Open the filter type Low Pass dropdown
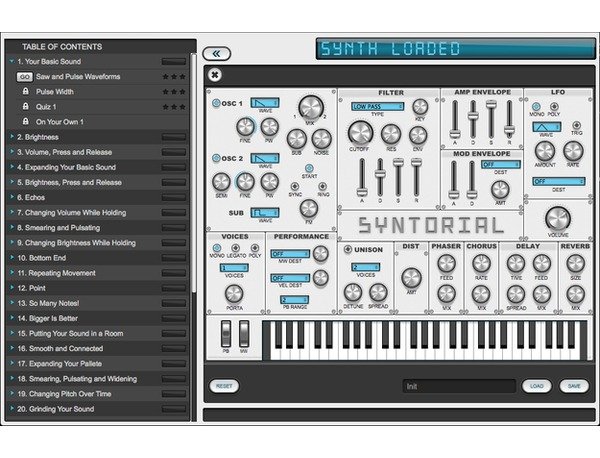Image resolution: width=600 pixels, height=458 pixels. pyautogui.click(x=377, y=105)
